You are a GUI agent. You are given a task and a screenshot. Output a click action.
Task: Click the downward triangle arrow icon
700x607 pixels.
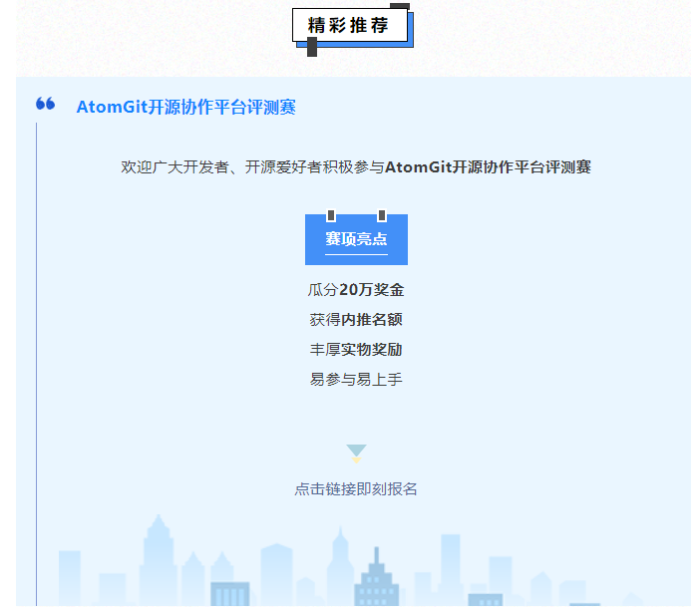coord(356,453)
